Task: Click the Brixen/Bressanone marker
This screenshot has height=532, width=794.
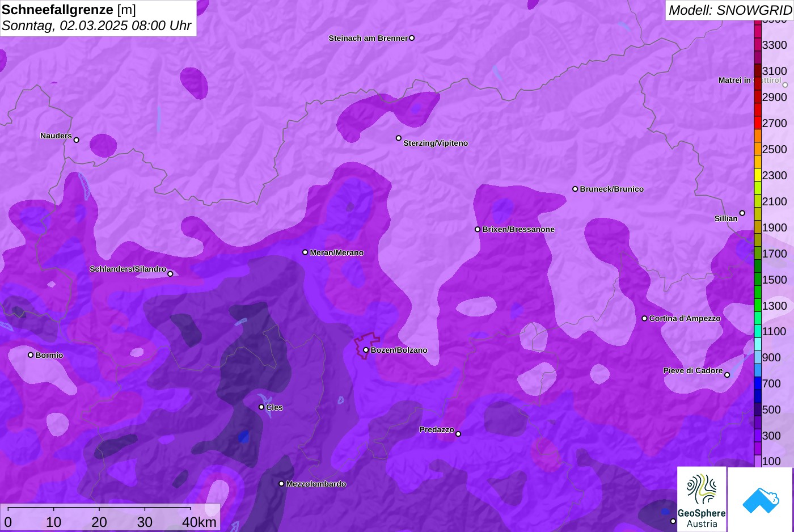Action: click(478, 229)
